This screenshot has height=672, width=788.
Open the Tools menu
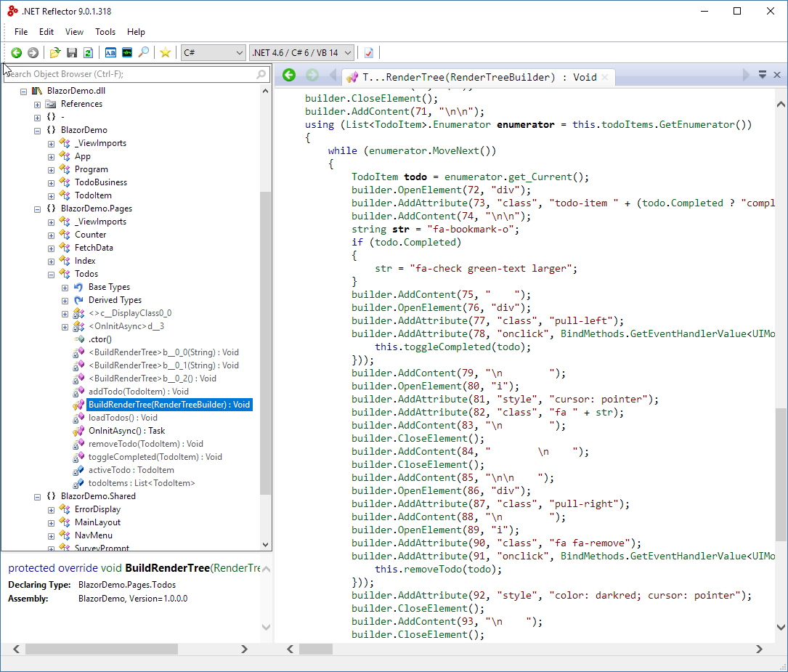tap(105, 31)
